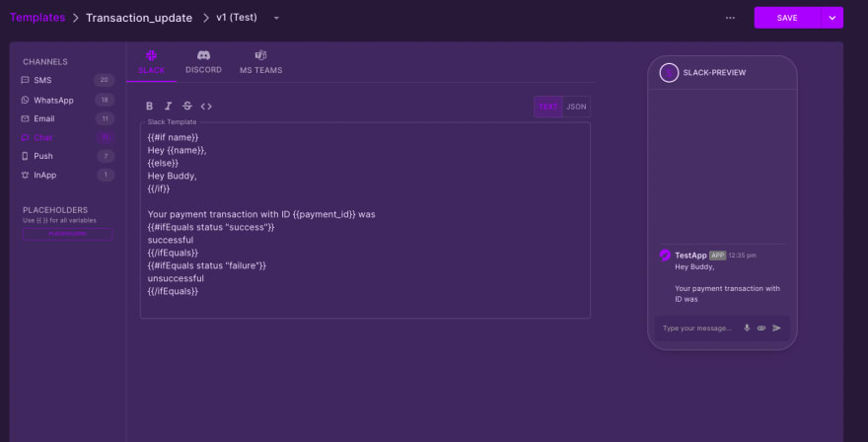Viewport: 868px width, 442px height.
Task: Switch editor to JSON mode
Action: [576, 107]
